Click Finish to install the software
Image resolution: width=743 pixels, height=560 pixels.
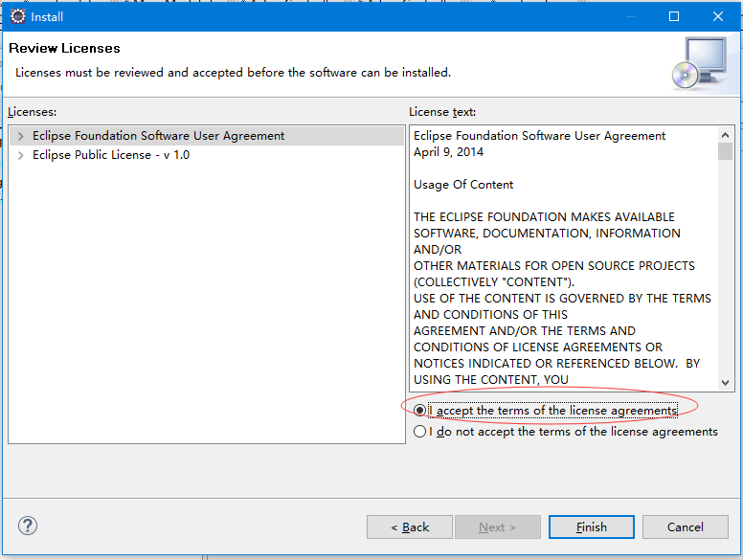(x=592, y=527)
